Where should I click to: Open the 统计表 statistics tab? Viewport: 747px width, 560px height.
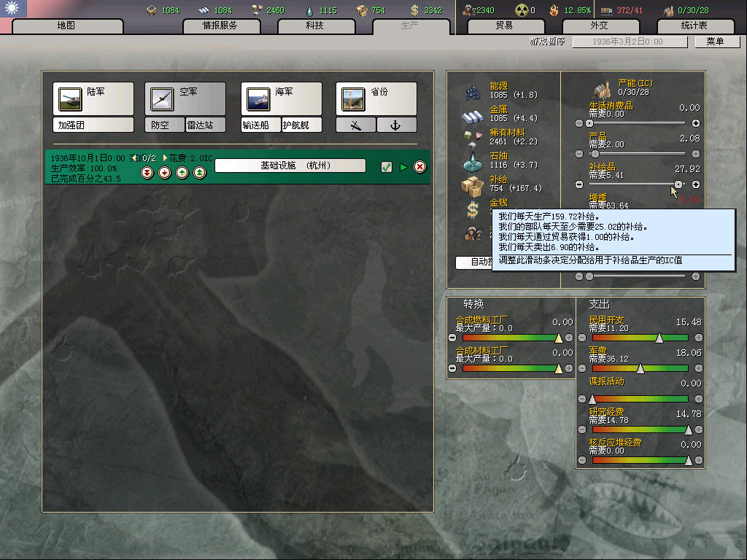click(x=694, y=26)
